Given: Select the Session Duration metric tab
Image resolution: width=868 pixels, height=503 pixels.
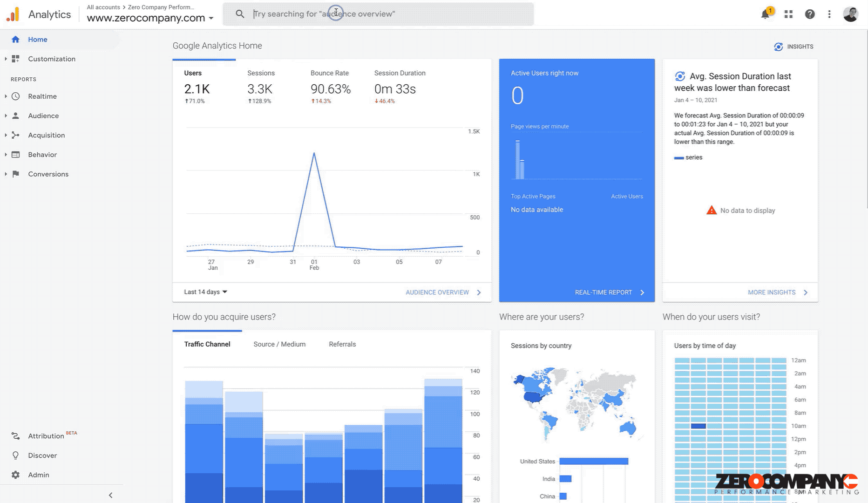Looking at the screenshot, I should point(400,87).
